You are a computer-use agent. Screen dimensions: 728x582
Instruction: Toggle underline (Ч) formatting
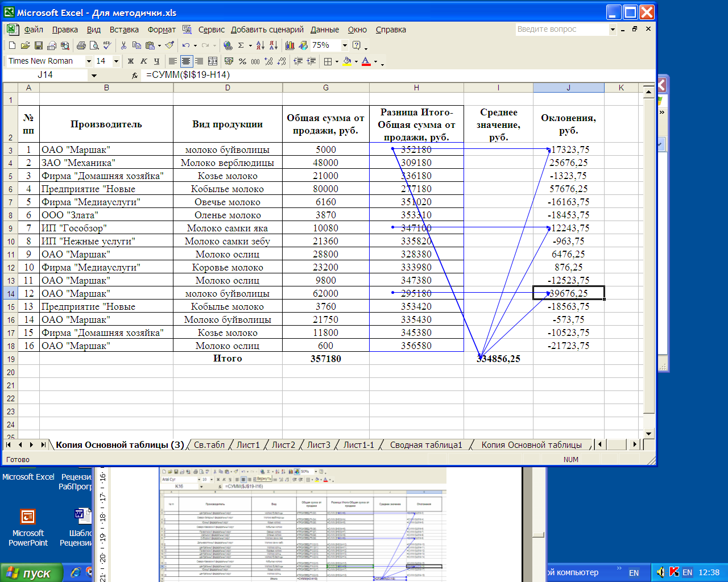pyautogui.click(x=156, y=61)
